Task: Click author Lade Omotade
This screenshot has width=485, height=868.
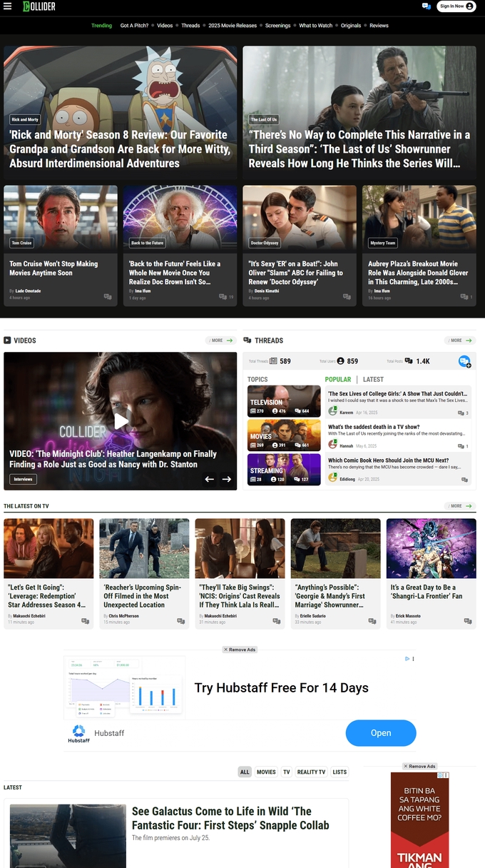Action: tap(28, 291)
